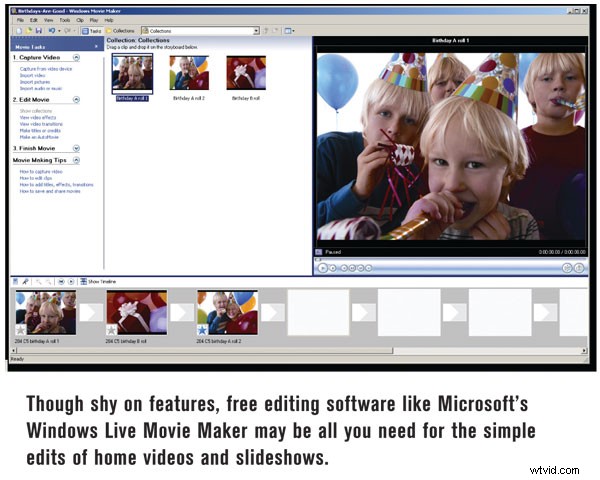Click the Save Project floppy icon
600x480 pixels.
pos(38,31)
